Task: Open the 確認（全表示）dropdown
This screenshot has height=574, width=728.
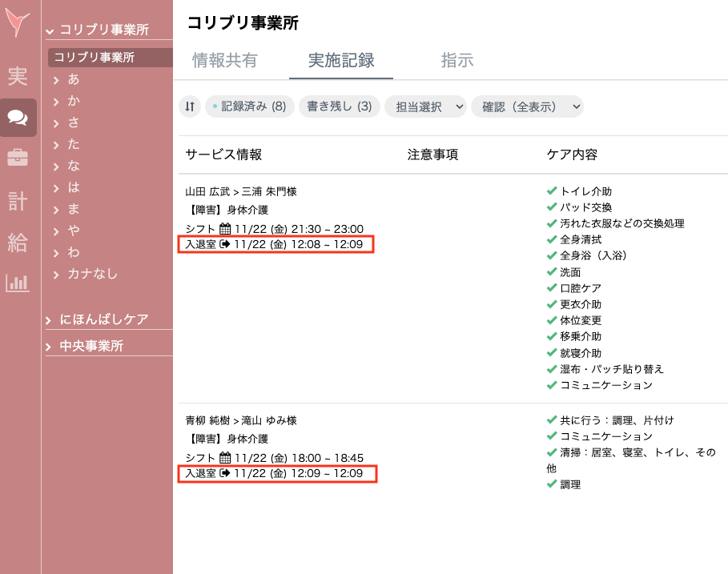Action: tap(527, 106)
